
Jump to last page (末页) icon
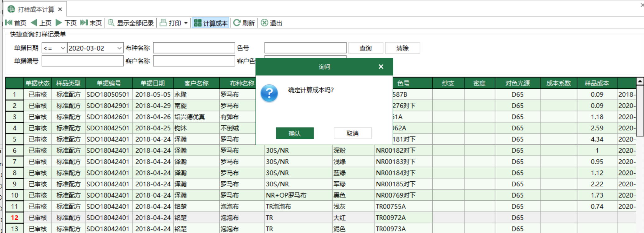[x=84, y=23]
